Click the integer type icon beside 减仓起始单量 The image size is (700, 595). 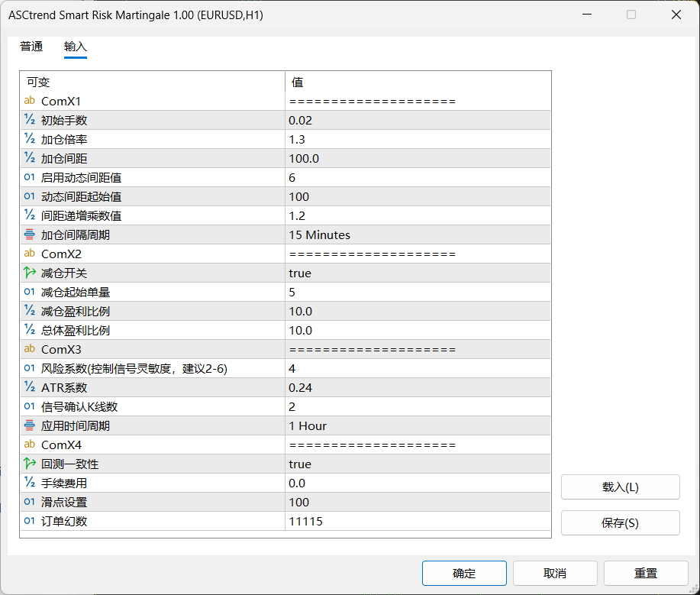30,292
